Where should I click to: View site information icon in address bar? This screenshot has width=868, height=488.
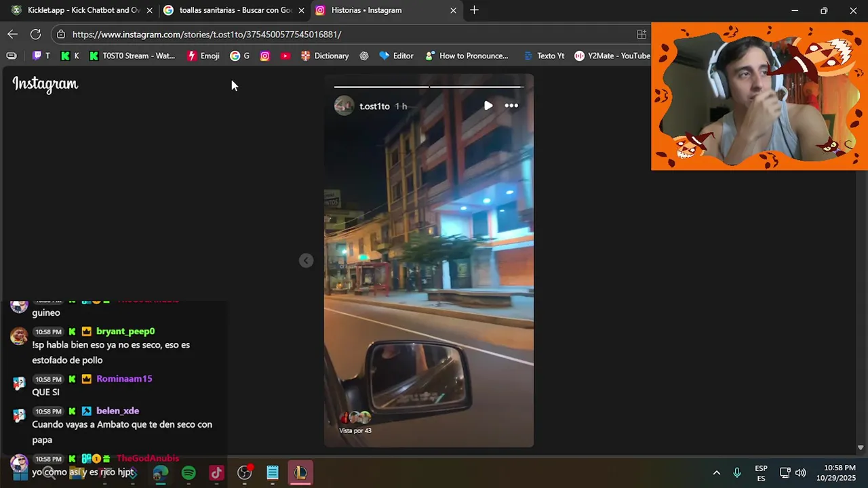[61, 34]
